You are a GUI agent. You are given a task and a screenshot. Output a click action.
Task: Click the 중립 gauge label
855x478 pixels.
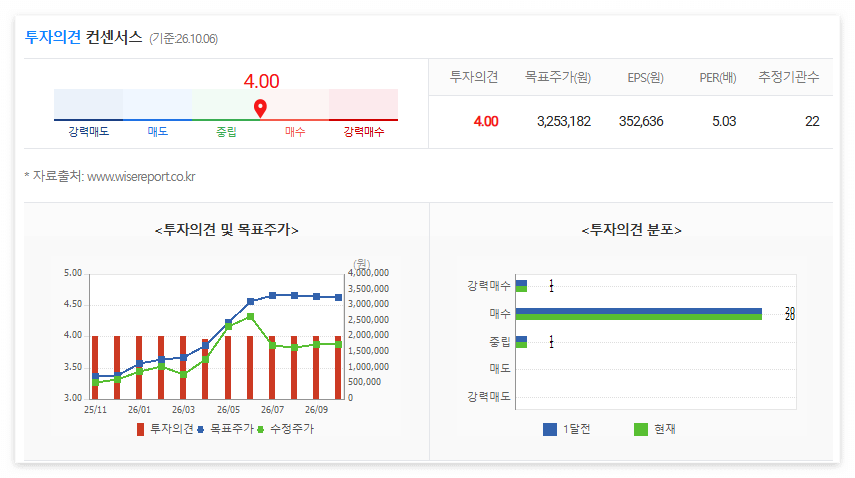click(x=226, y=131)
